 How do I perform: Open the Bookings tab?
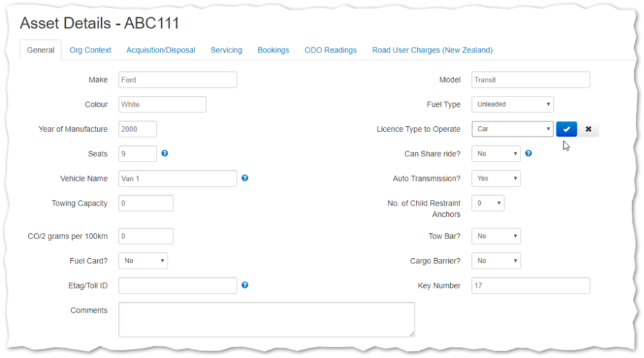273,50
